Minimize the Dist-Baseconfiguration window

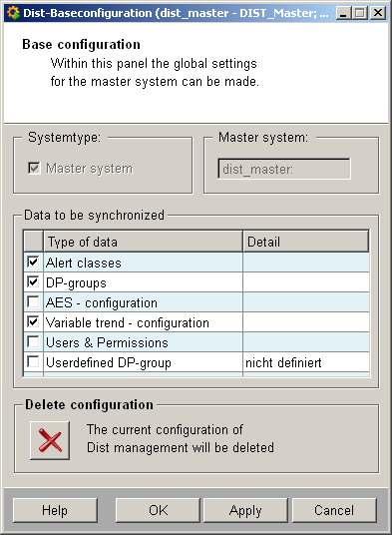click(343, 13)
